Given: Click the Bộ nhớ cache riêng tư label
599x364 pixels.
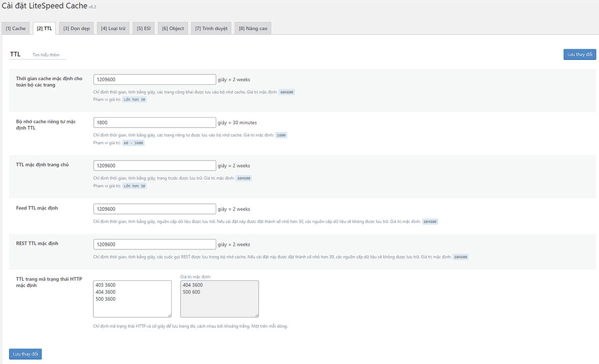Looking at the screenshot, I should click(46, 125).
